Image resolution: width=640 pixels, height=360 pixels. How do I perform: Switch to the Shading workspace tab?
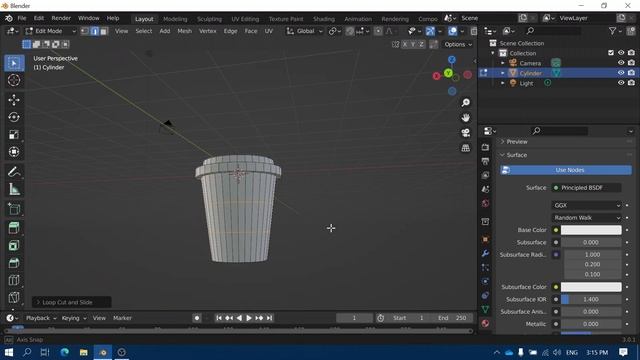[x=324, y=19]
